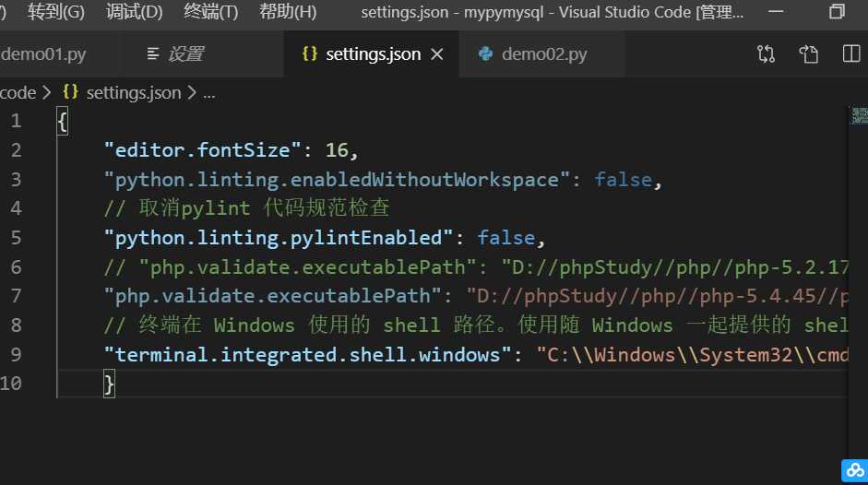Screen dimensions: 868x485
Task: Open the 终端(T) menu
Action: point(210,12)
